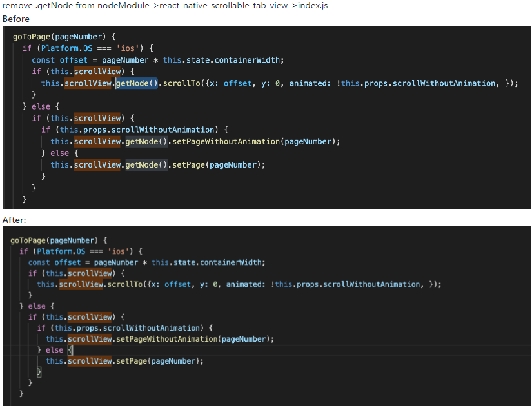The width and height of the screenshot is (532, 408).
Task: Click the "After:" heading label
Action: click(14, 220)
